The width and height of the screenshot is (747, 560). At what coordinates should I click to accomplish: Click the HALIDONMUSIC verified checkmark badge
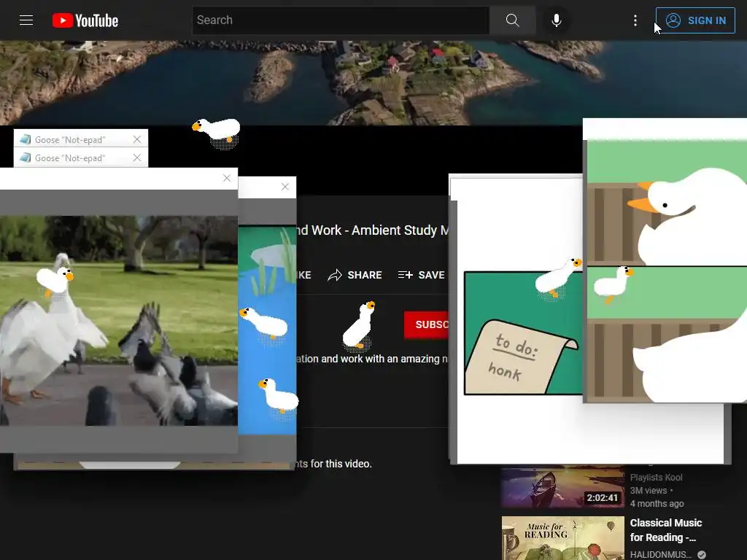tap(702, 554)
